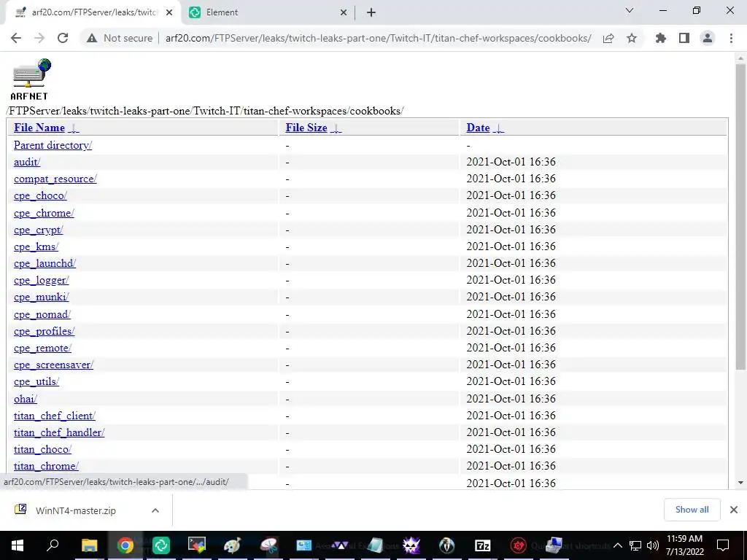747x560 pixels.
Task: Show hidden system tray icons
Action: pos(617,545)
